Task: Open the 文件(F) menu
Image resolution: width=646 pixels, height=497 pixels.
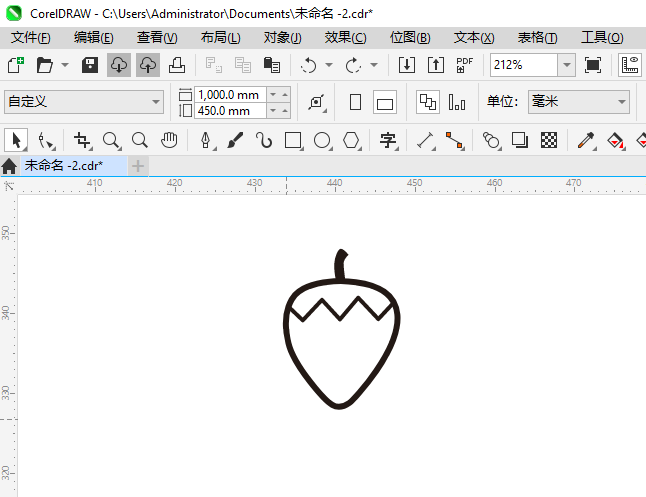Action: (x=30, y=38)
